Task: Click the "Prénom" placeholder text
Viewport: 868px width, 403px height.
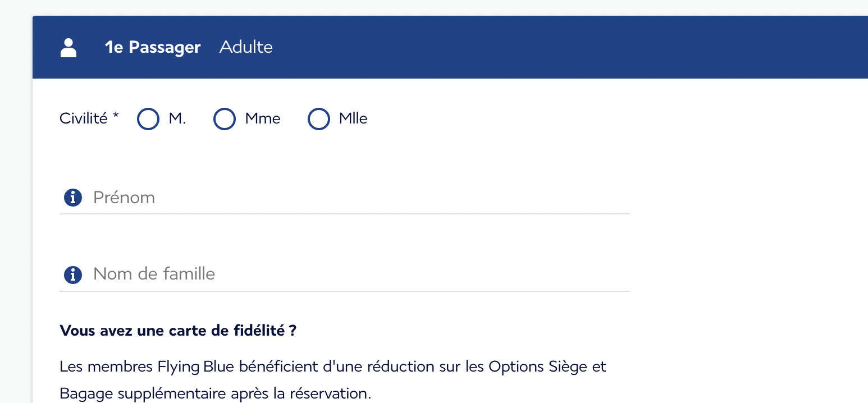Action: [124, 198]
